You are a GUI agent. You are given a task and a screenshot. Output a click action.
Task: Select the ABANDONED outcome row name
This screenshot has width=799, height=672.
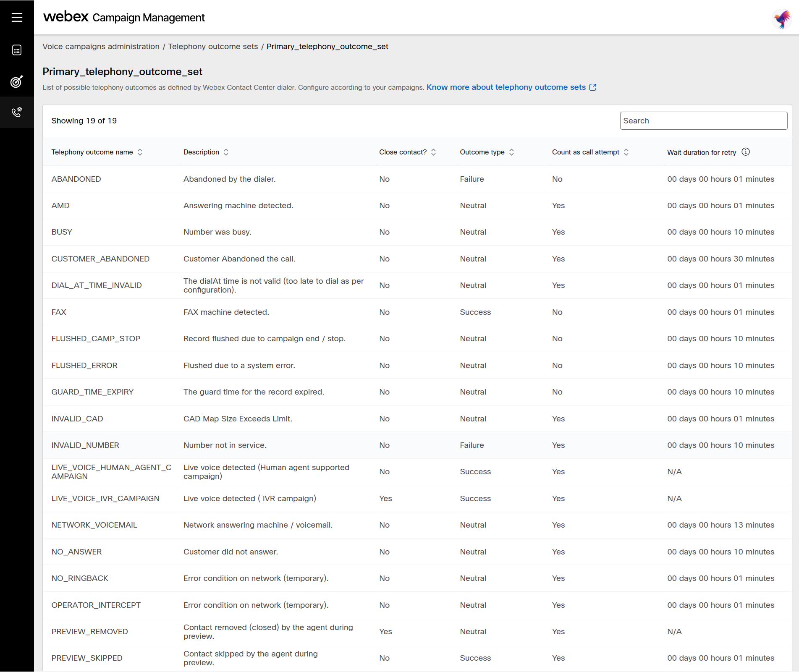[76, 179]
